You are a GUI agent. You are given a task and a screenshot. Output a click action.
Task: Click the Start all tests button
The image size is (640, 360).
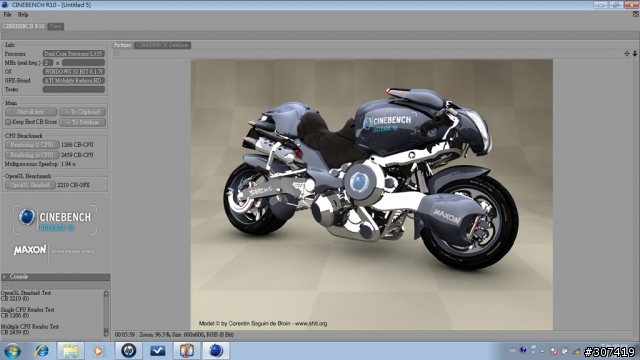(31, 112)
